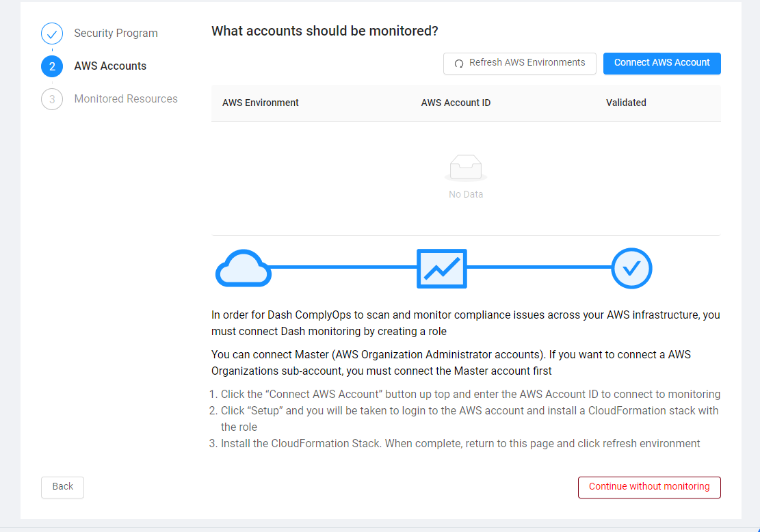This screenshot has width=760, height=532.
Task: Go to the Security Program step
Action: (x=116, y=34)
